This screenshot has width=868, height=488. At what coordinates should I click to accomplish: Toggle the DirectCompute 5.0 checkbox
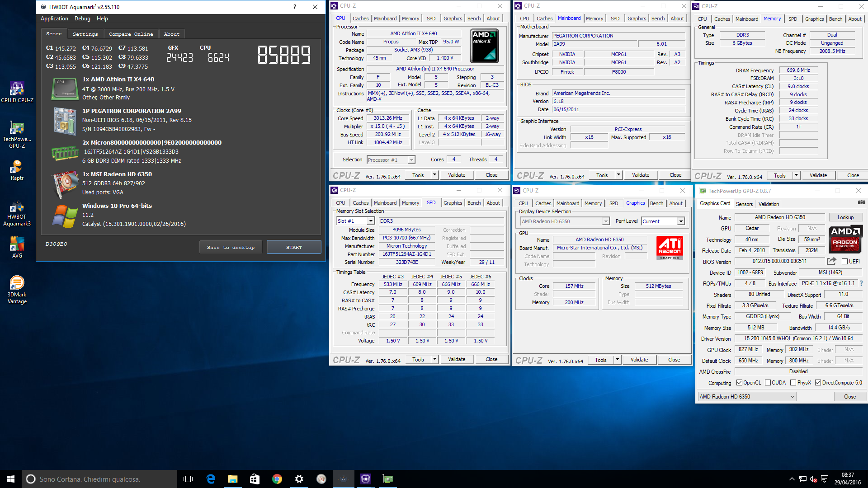click(818, 383)
